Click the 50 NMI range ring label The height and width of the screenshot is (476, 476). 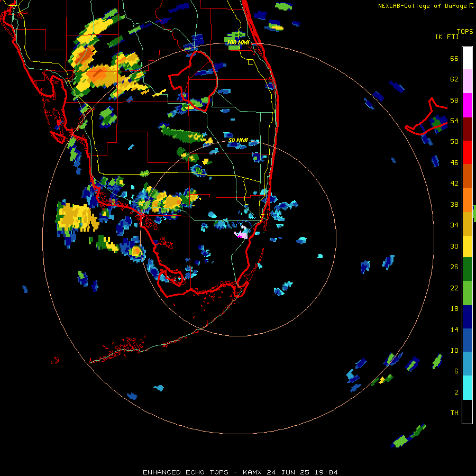click(238, 140)
